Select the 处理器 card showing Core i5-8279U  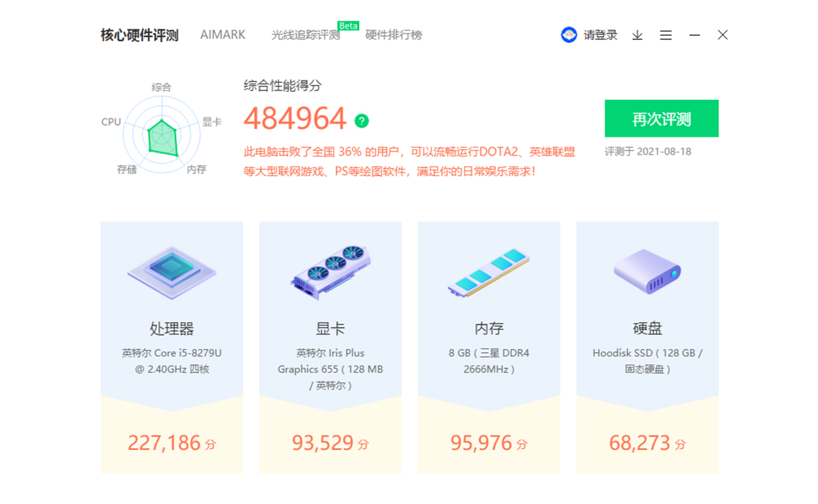click(170, 347)
